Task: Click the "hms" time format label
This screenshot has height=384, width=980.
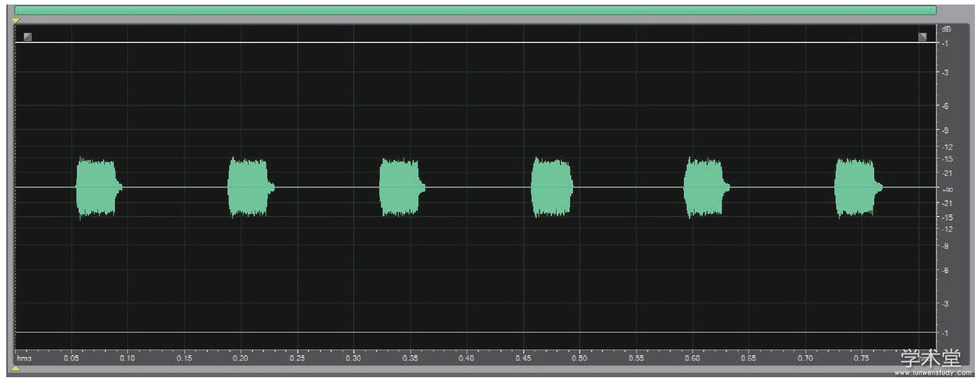Action: tap(24, 358)
